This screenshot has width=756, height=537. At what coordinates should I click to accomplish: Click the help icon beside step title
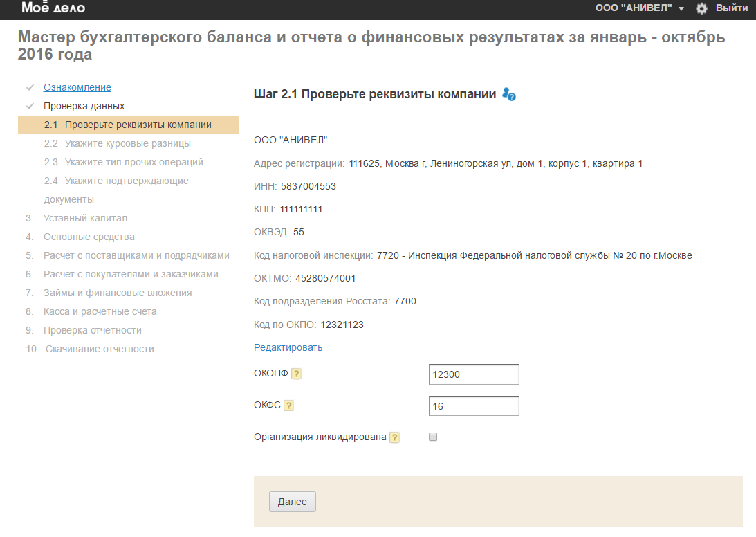pos(509,94)
